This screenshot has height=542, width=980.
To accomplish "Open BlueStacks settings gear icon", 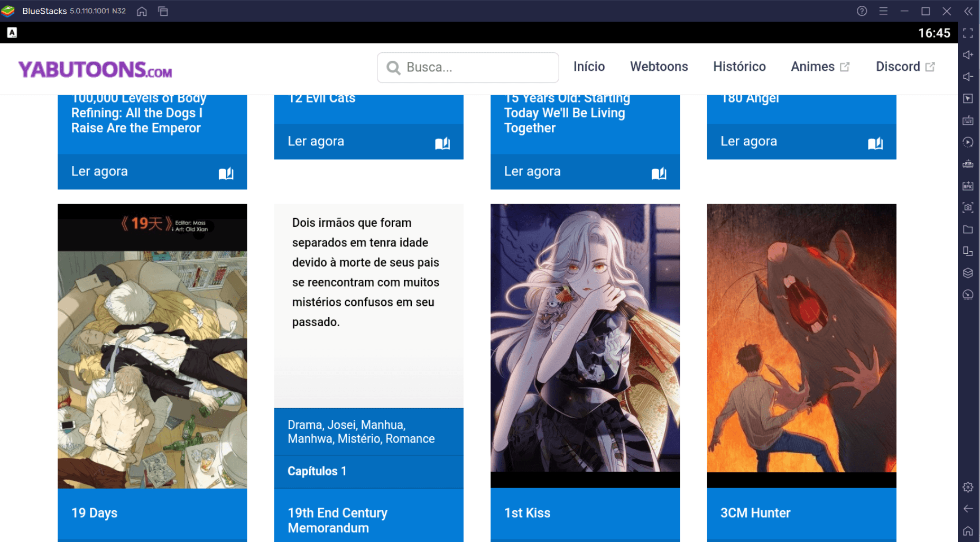I will 968,487.
